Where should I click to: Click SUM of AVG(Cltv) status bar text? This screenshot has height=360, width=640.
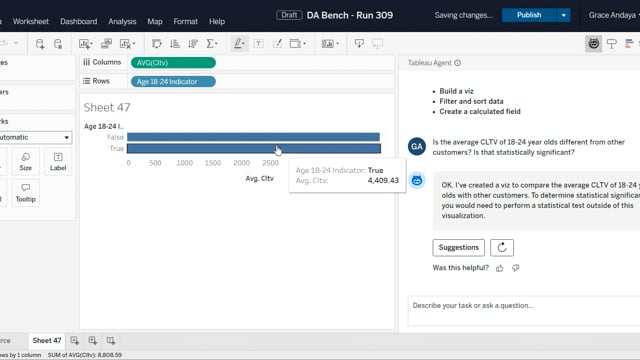85,355
